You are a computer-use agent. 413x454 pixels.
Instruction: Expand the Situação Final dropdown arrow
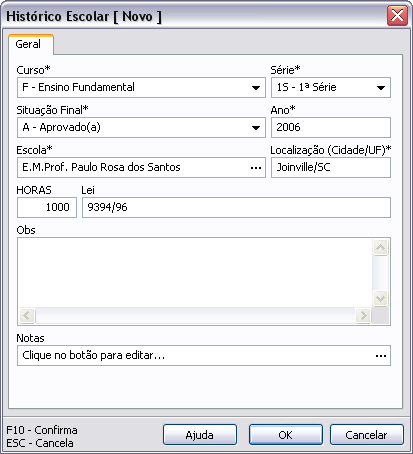tap(256, 128)
